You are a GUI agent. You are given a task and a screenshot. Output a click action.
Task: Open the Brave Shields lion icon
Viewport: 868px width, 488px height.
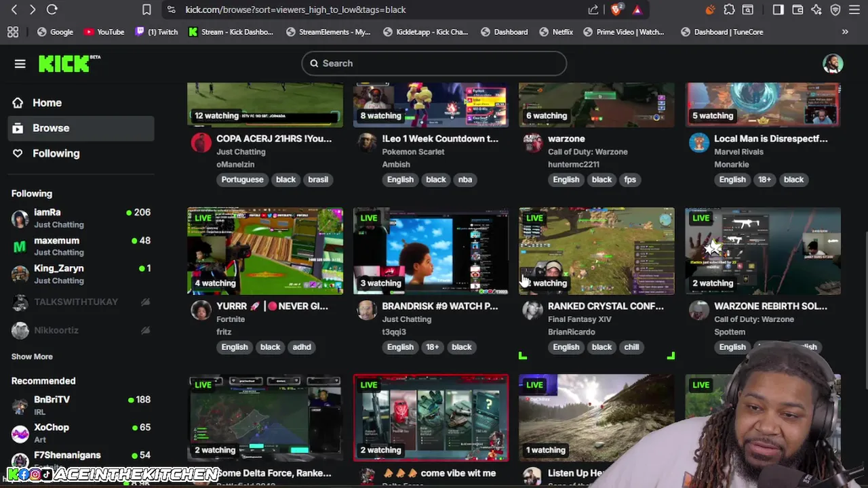pos(616,9)
